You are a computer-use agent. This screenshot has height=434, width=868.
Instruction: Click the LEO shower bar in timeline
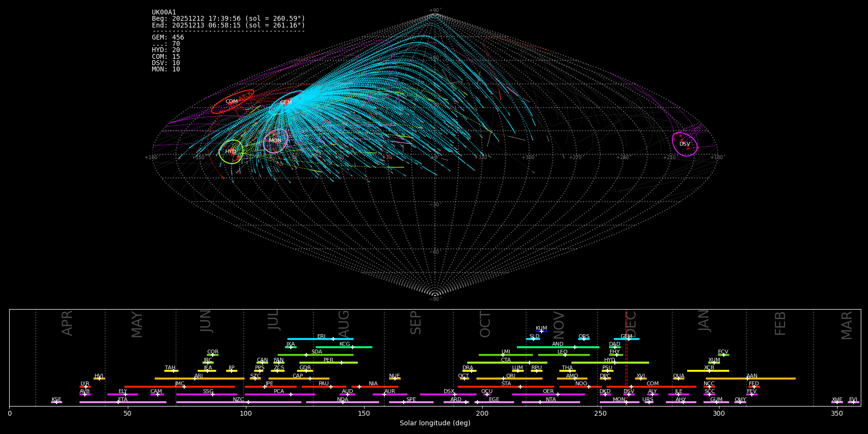point(564,355)
